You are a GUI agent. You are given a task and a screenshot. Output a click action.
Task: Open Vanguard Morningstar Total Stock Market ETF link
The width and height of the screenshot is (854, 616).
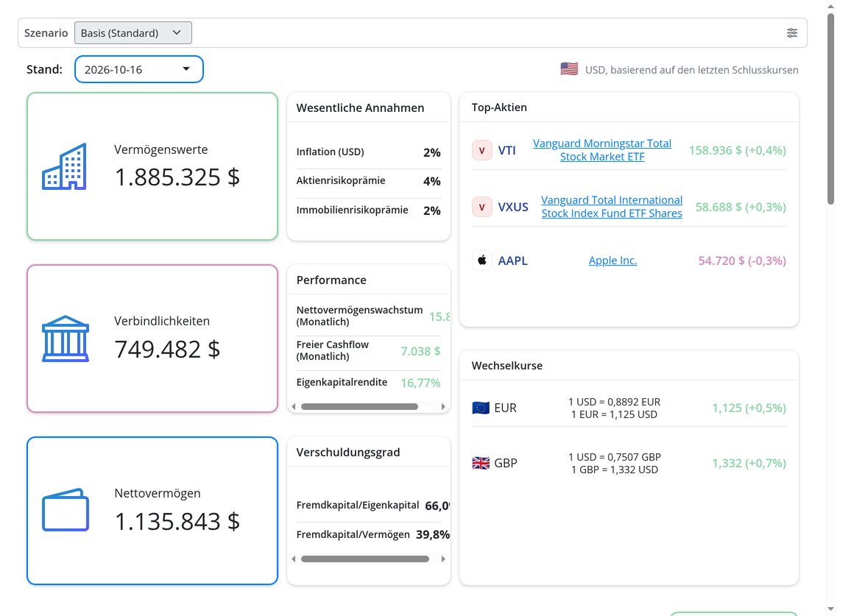[x=601, y=150]
